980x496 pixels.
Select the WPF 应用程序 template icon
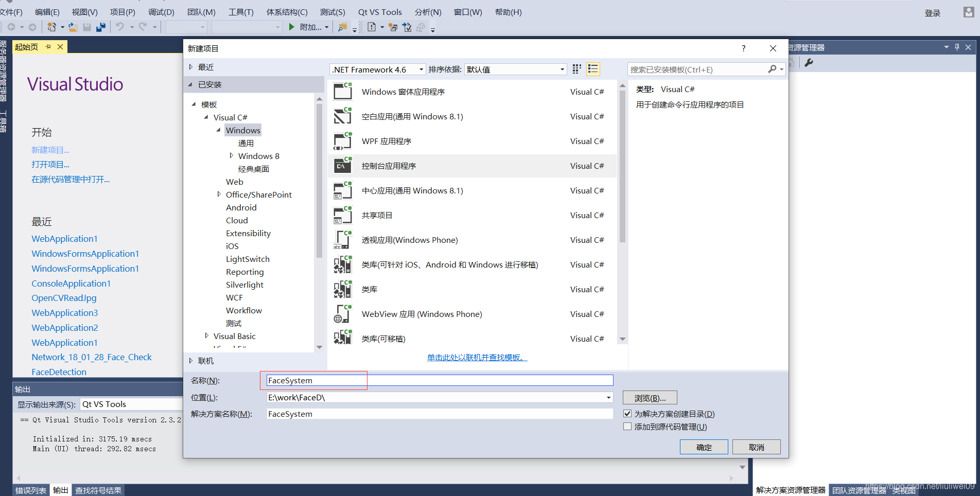343,141
